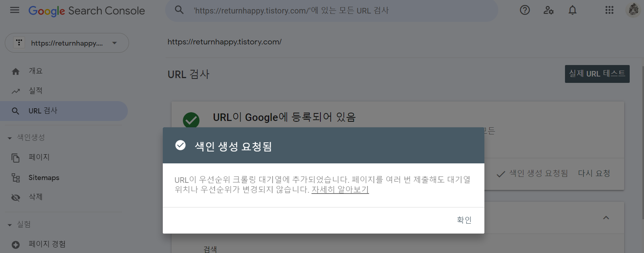Click the 실제 URL 테스트 button
The height and width of the screenshot is (253, 644).
point(597,74)
